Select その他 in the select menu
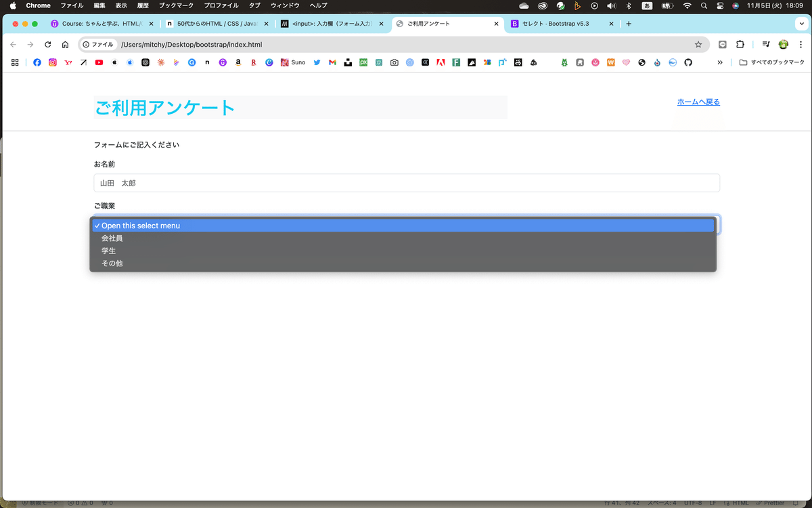 tap(112, 263)
